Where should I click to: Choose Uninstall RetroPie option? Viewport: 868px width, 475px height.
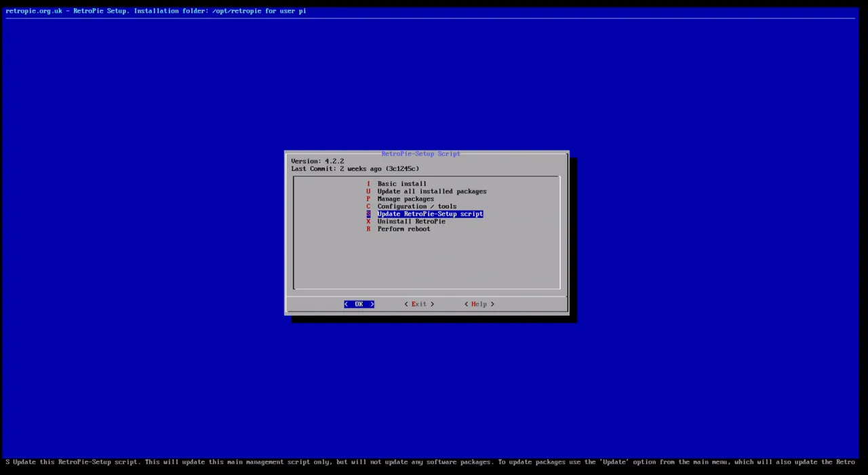(x=406, y=221)
